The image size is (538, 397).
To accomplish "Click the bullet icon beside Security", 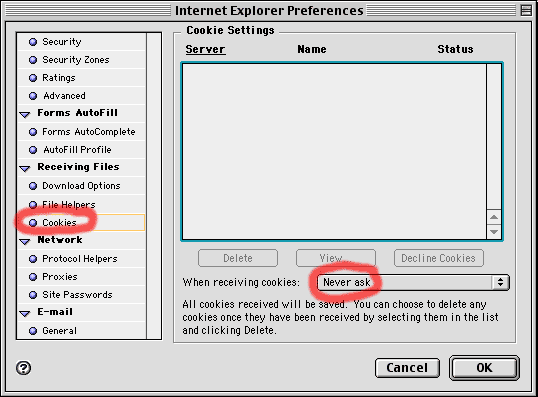I will click(x=33, y=42).
